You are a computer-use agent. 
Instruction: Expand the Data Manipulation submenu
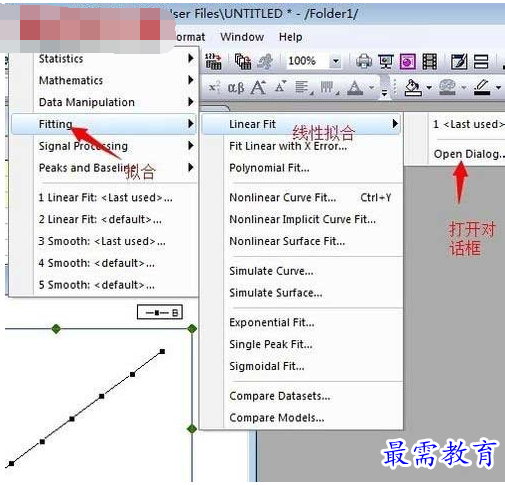(x=105, y=102)
